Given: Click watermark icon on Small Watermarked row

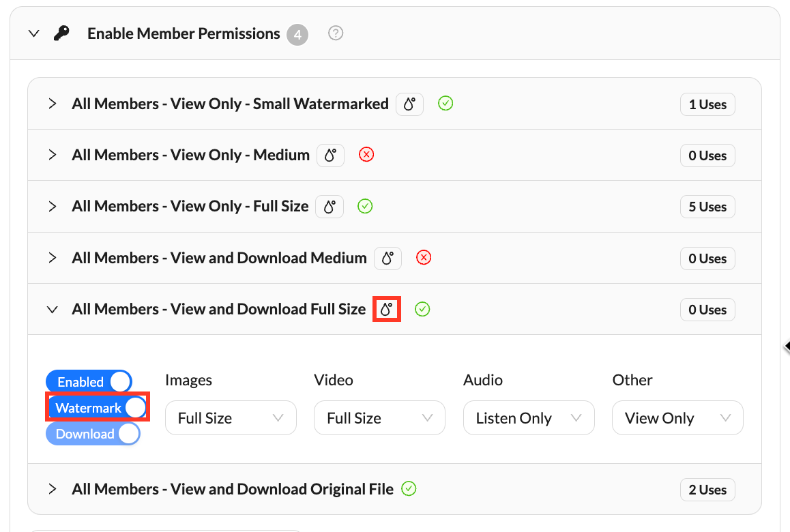Looking at the screenshot, I should tap(409, 104).
